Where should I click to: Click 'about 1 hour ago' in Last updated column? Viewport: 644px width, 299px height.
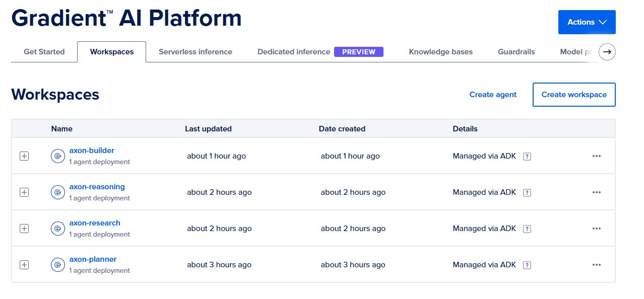point(217,156)
